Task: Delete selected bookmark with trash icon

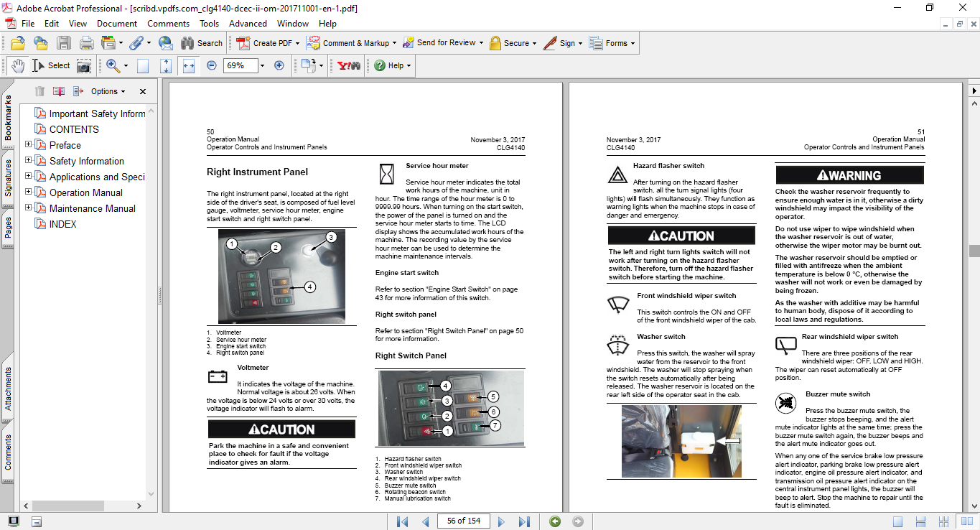Action: point(39,91)
